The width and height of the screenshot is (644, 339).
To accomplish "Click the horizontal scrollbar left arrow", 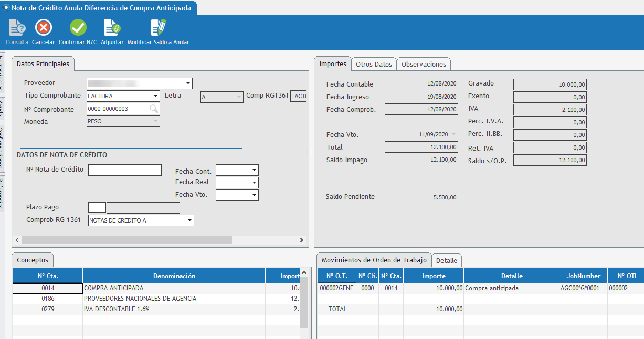I will point(17,240).
